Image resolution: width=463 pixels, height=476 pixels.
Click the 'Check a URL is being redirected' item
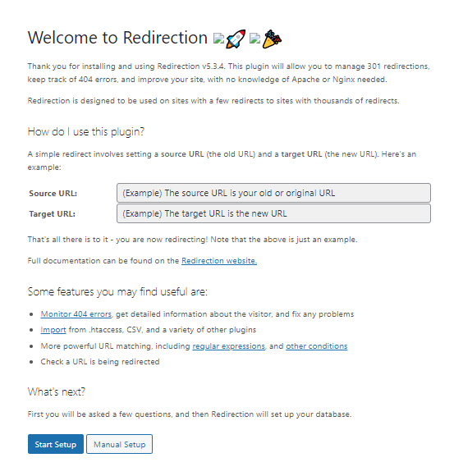pyautogui.click(x=100, y=362)
